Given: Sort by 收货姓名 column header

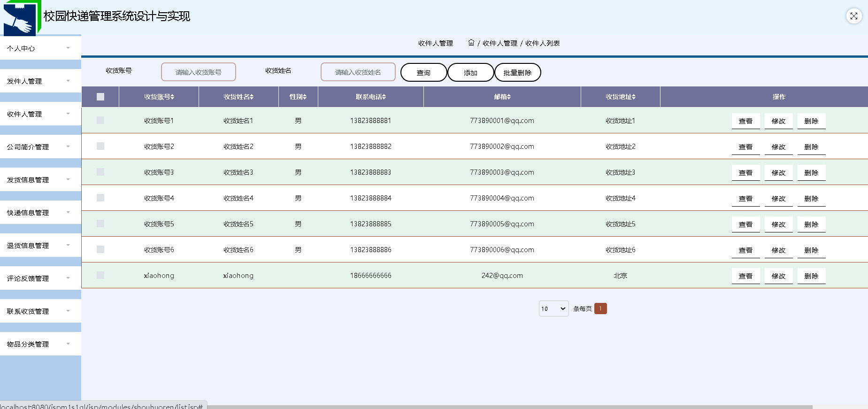Looking at the screenshot, I should pos(238,97).
